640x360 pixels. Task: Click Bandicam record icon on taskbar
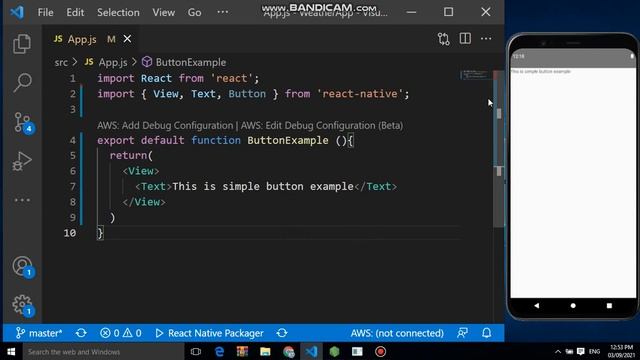pos(380,351)
